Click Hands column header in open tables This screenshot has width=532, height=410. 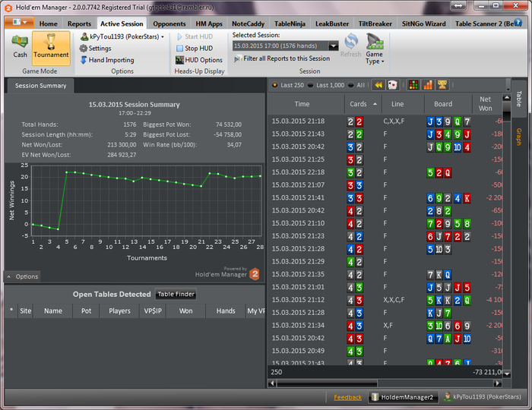(226, 311)
